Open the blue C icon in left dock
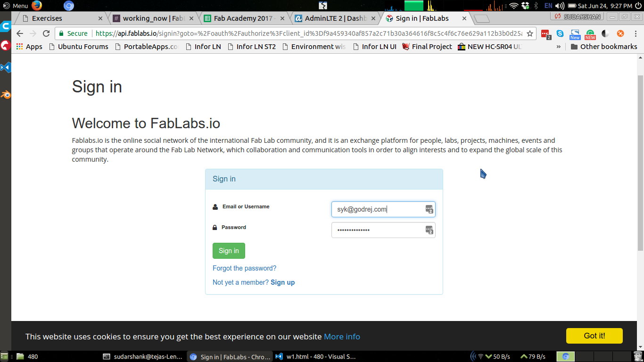The width and height of the screenshot is (644, 362). click(x=6, y=25)
